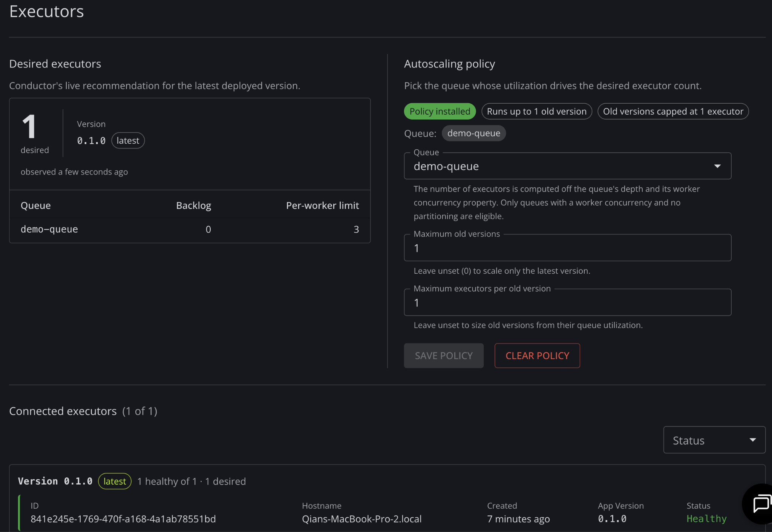The image size is (772, 532).
Task: Click the Autoscaling policy heading
Action: pos(450,64)
